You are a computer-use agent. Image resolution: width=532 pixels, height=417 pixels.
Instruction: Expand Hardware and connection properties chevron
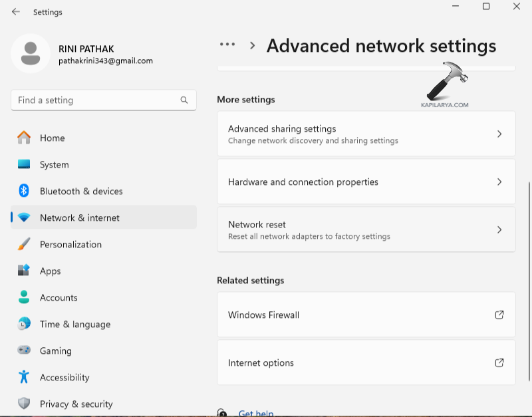(x=499, y=182)
